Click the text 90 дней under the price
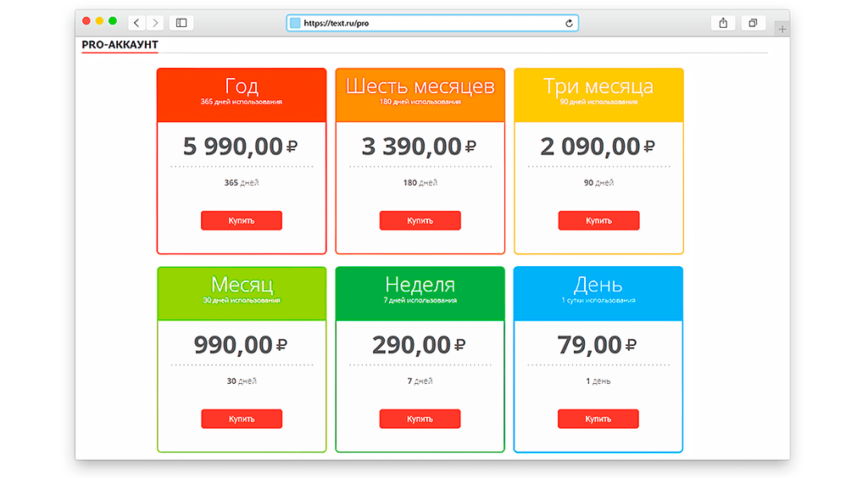The height and width of the screenshot is (478, 868). click(599, 182)
